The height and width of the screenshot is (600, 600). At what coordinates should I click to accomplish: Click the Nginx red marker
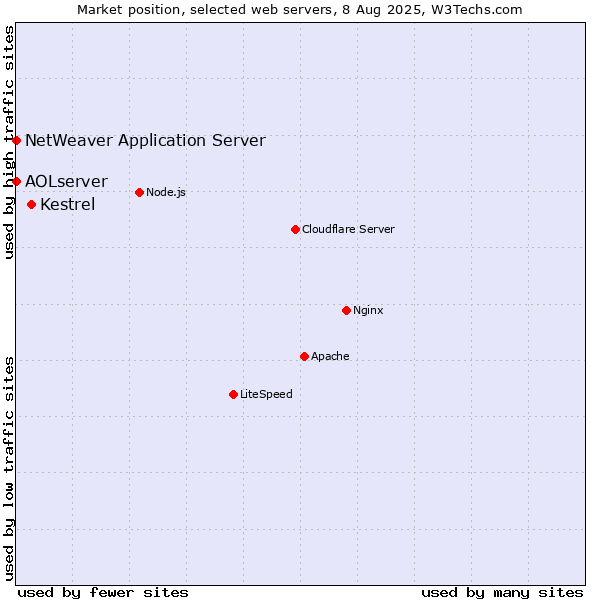346,310
